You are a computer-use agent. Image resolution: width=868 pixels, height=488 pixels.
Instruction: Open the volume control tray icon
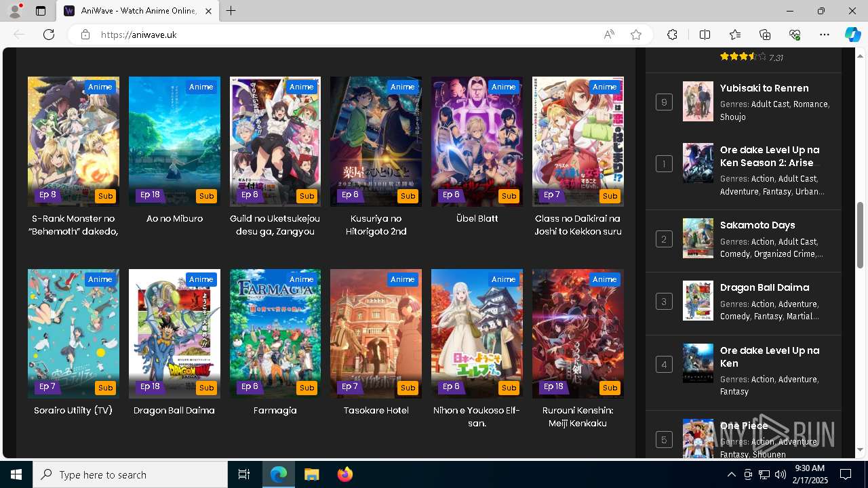(x=781, y=474)
